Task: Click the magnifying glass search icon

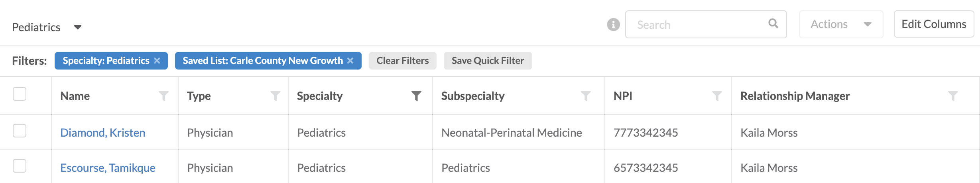Action: point(773,24)
